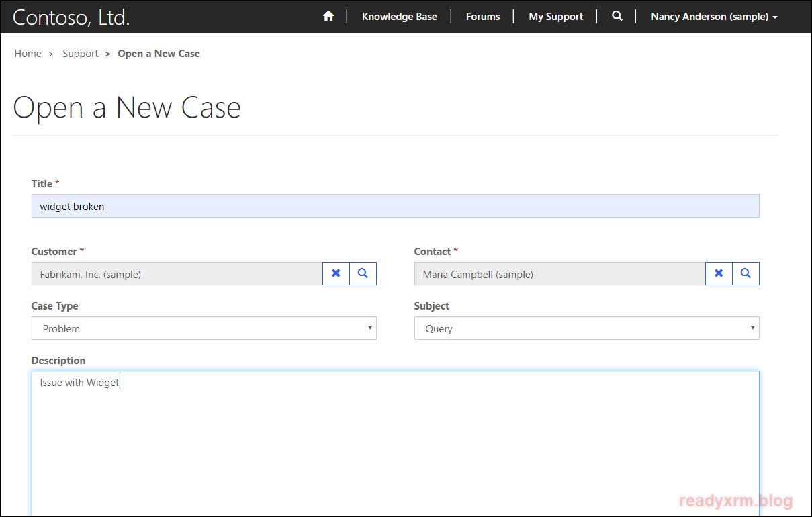Click into the Title field containing widget broken
The width and height of the screenshot is (812, 517).
pyautogui.click(x=395, y=206)
